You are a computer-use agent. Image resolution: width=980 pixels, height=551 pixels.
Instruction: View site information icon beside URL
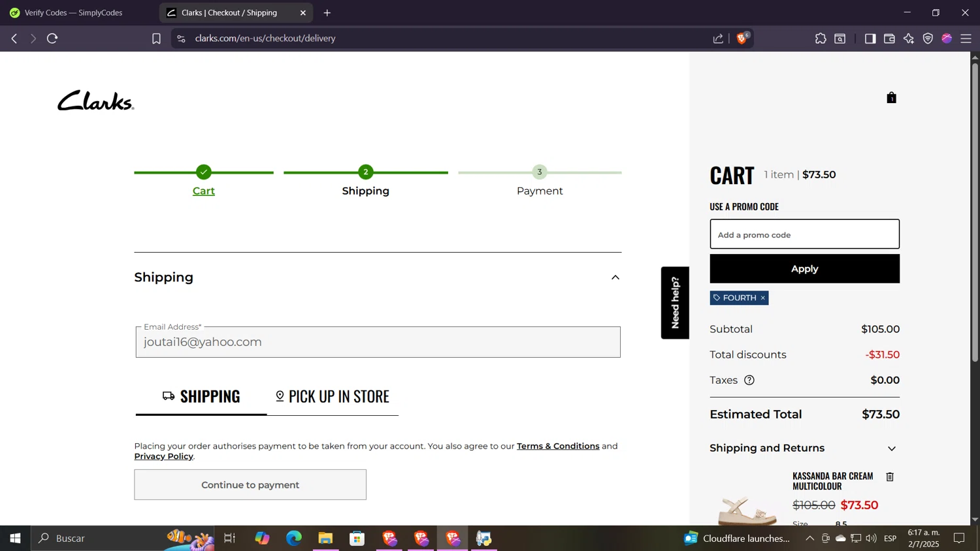(x=182, y=39)
